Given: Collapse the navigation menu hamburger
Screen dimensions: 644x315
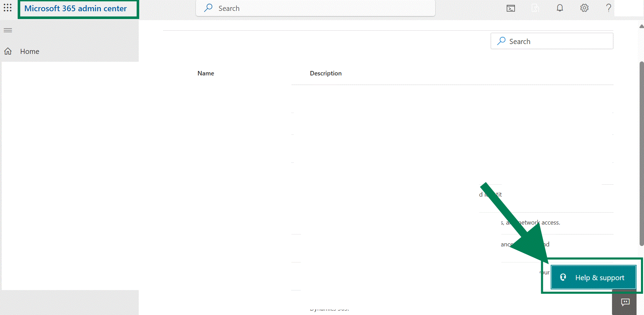Looking at the screenshot, I should (8, 30).
